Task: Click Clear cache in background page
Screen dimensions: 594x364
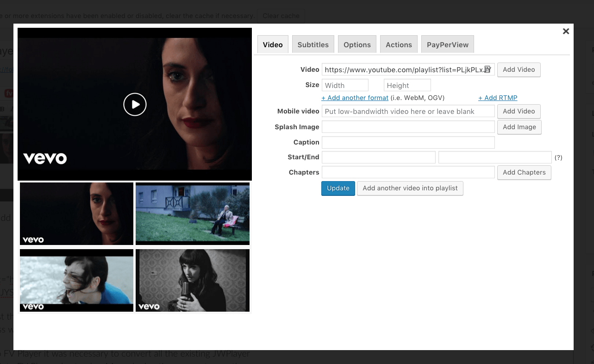Action: pyautogui.click(x=281, y=16)
